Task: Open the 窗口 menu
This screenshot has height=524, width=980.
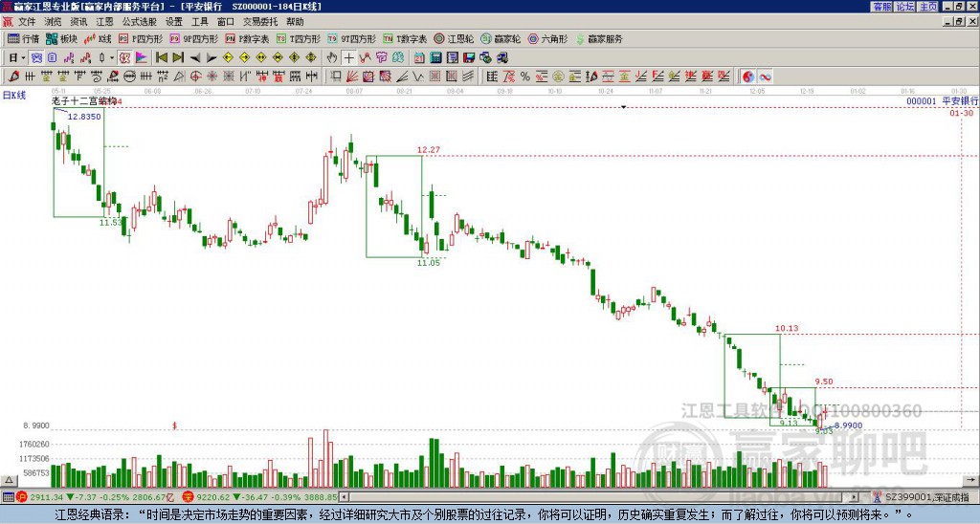Action: [226, 22]
